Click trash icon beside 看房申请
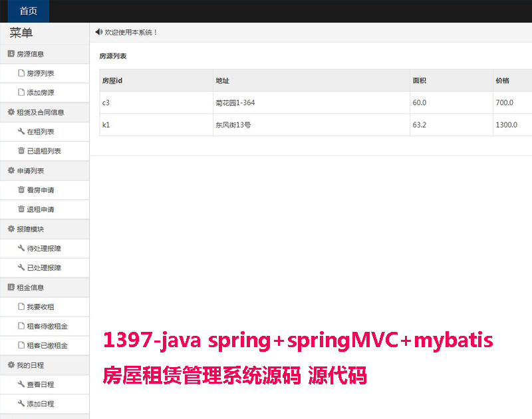The height and width of the screenshot is (419, 532). click(x=21, y=190)
